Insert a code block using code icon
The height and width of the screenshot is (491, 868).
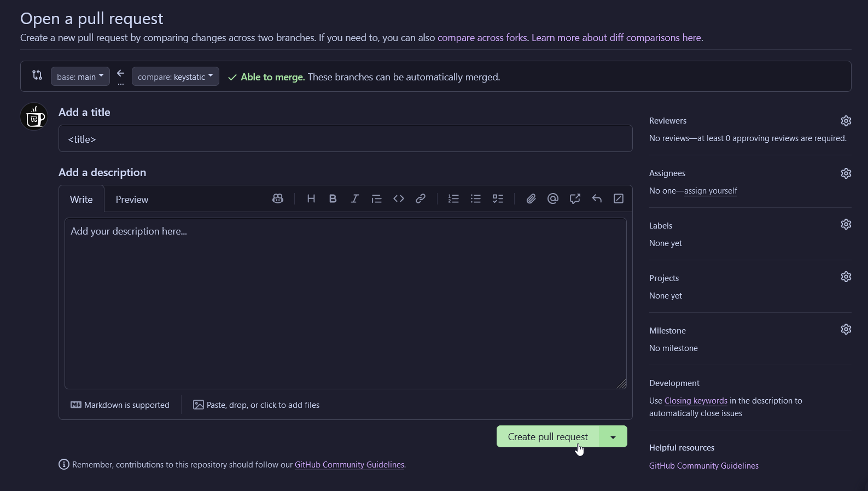point(399,199)
